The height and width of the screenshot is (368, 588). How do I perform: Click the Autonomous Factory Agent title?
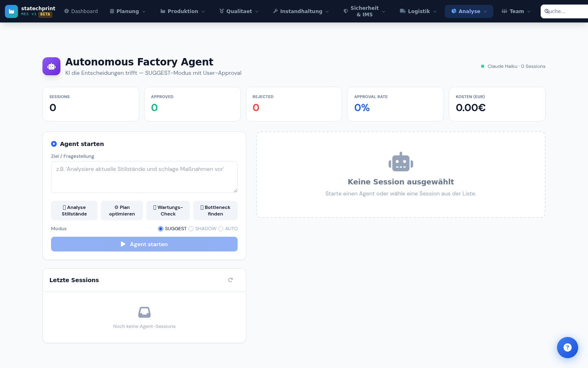pyautogui.click(x=139, y=62)
